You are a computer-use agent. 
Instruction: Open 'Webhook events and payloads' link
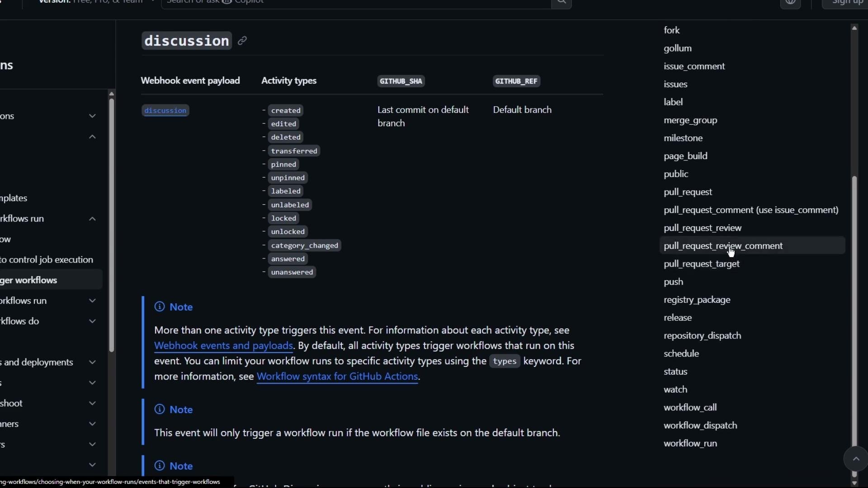tap(223, 346)
